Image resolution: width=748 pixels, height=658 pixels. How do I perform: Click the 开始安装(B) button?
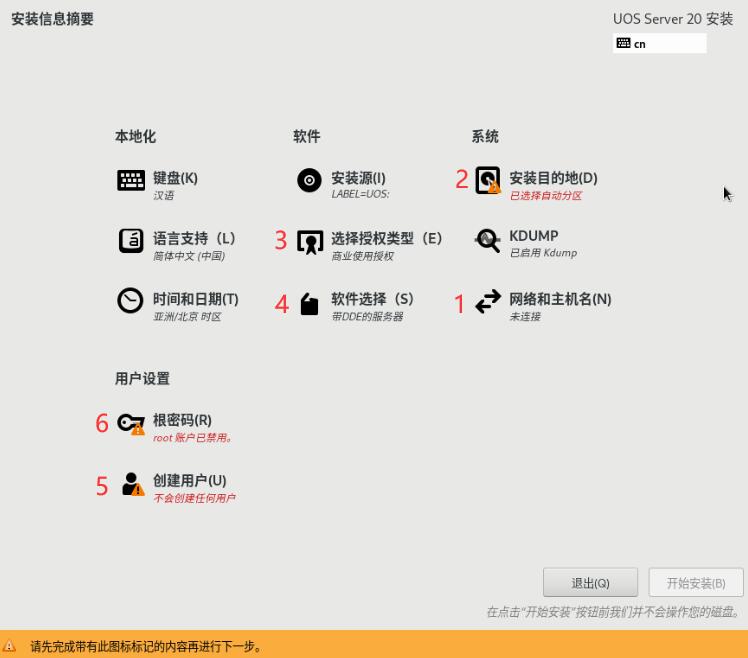click(695, 583)
